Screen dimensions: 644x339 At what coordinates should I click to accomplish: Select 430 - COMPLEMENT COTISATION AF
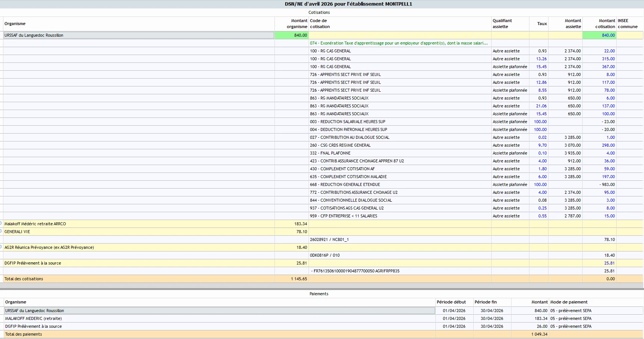[342, 169]
